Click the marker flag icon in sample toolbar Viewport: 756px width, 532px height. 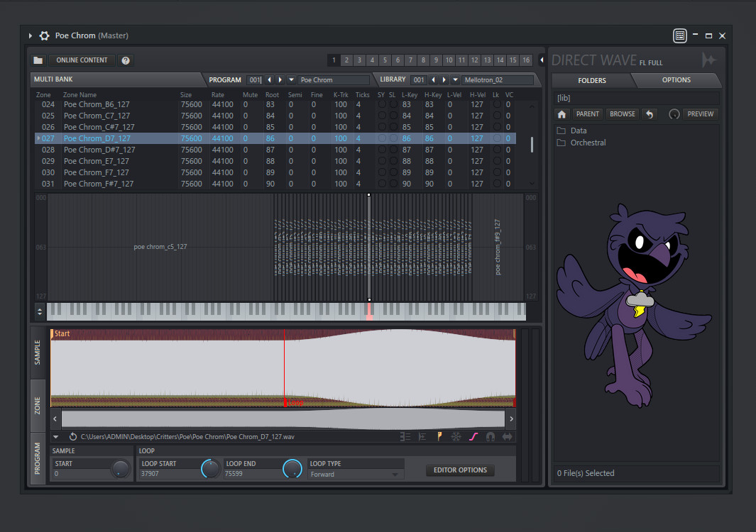(x=439, y=436)
